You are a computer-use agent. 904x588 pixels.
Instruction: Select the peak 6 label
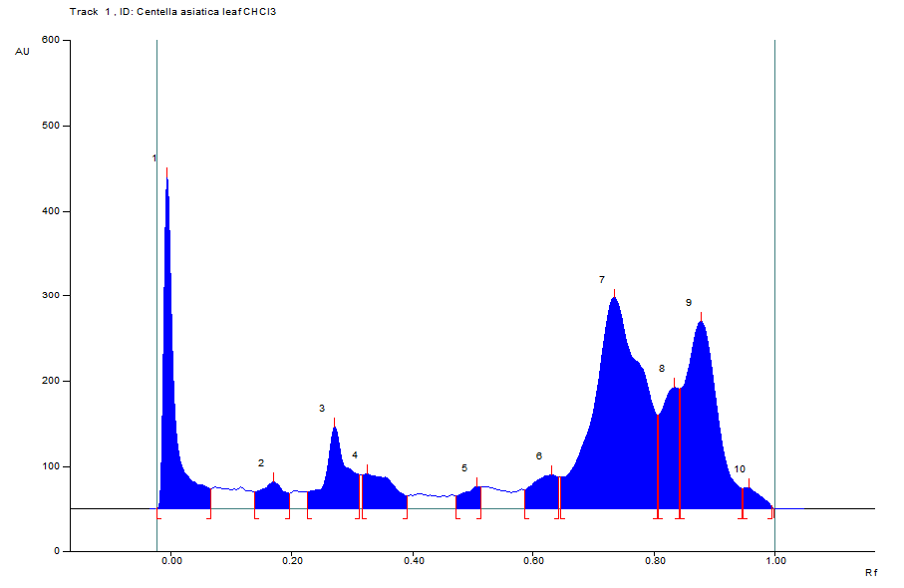(x=539, y=456)
